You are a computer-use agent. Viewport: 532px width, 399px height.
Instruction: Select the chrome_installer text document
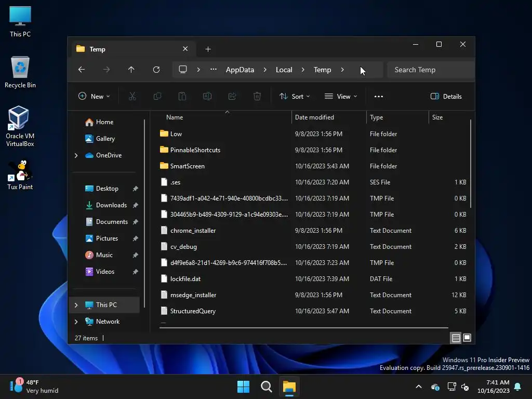[193, 231]
